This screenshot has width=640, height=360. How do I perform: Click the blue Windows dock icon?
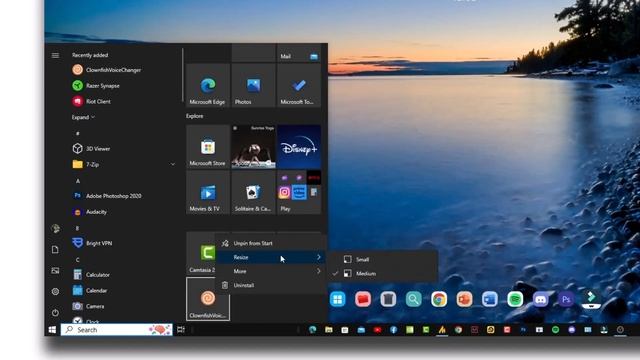[x=338, y=299]
